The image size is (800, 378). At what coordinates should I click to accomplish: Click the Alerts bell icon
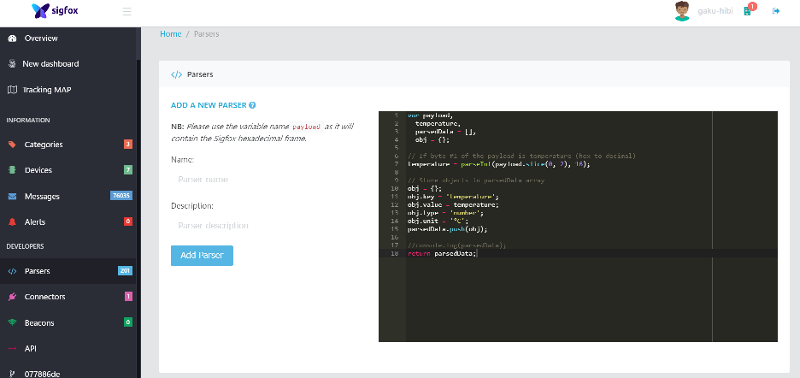tap(12, 222)
